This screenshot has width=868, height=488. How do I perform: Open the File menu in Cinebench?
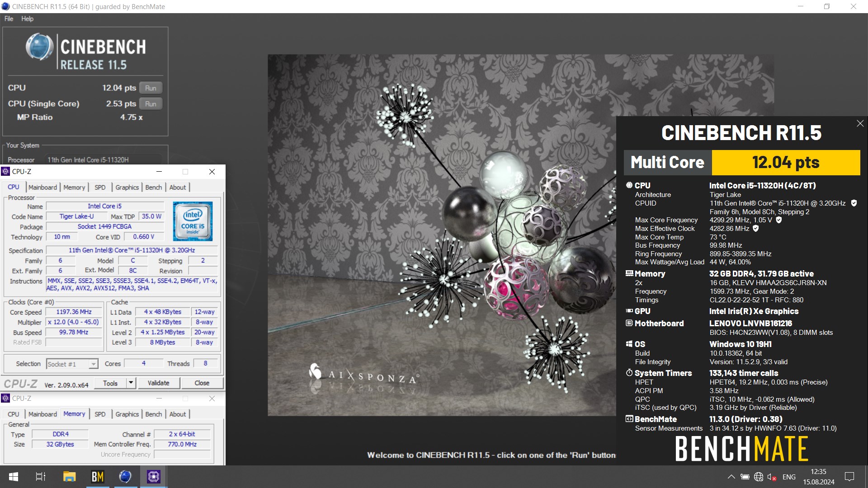pos(9,19)
